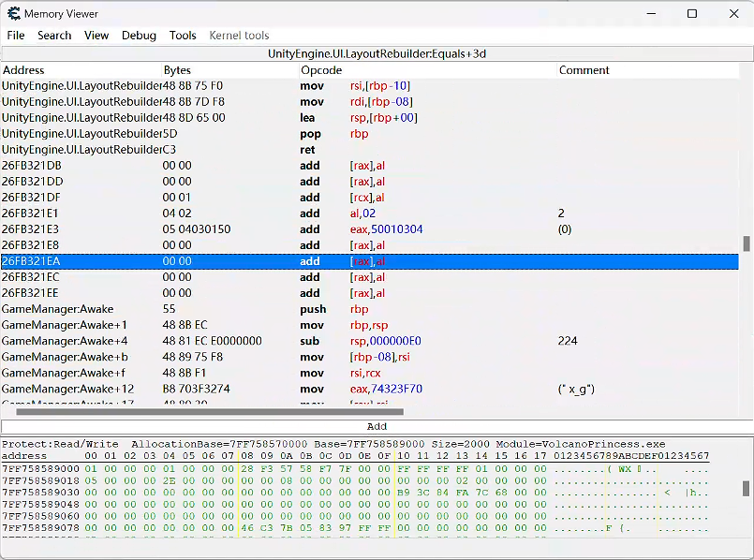Click the hex view vertical scrollbar thumb

(747, 488)
